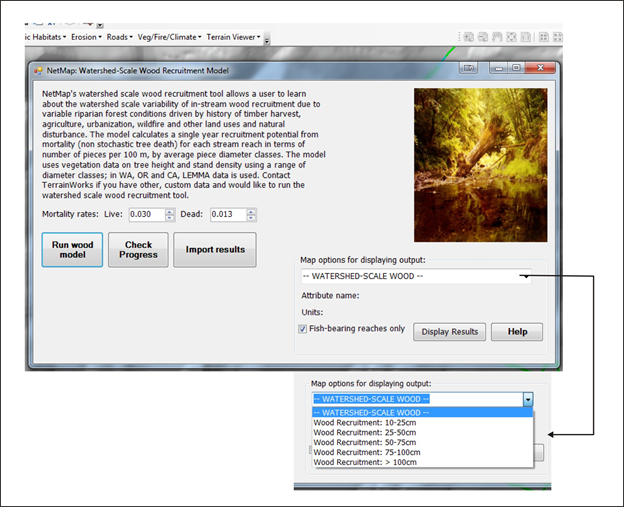This screenshot has width=624, height=507.
Task: Click the Check Progress button
Action: pyautogui.click(x=138, y=250)
